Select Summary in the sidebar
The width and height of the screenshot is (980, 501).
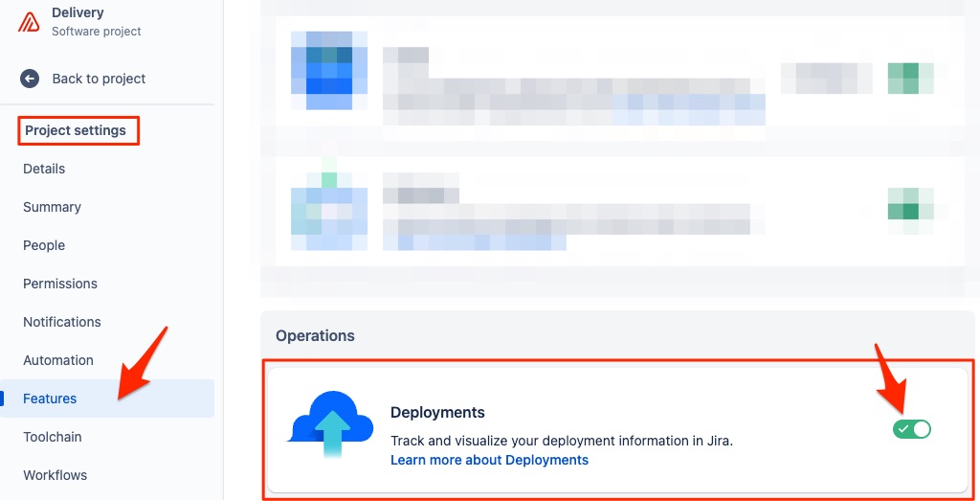[52, 207]
